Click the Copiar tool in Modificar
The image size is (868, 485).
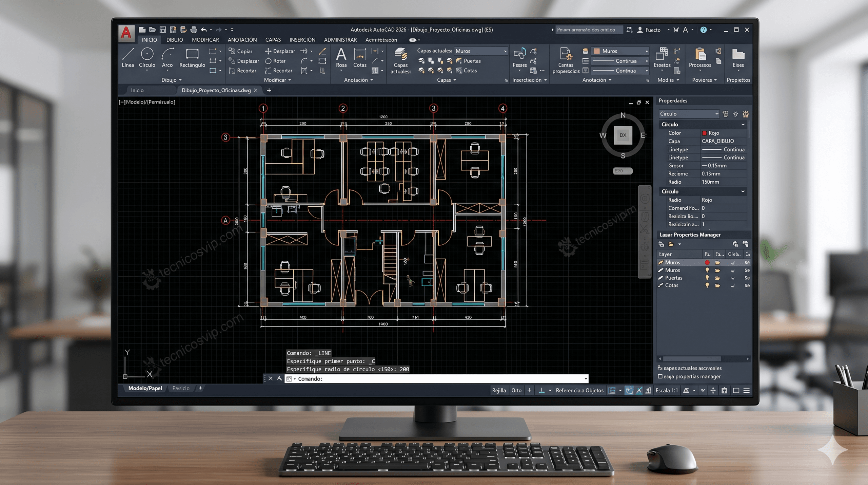click(x=240, y=51)
